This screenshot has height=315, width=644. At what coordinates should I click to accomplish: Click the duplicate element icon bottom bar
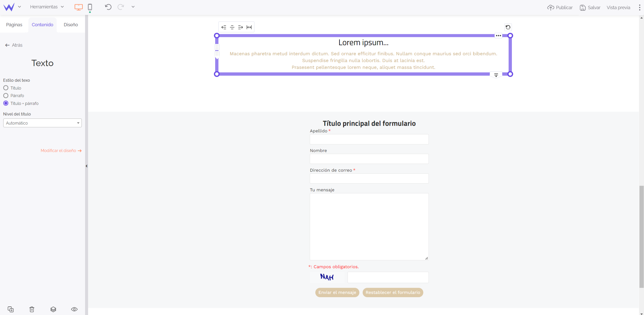point(11,309)
